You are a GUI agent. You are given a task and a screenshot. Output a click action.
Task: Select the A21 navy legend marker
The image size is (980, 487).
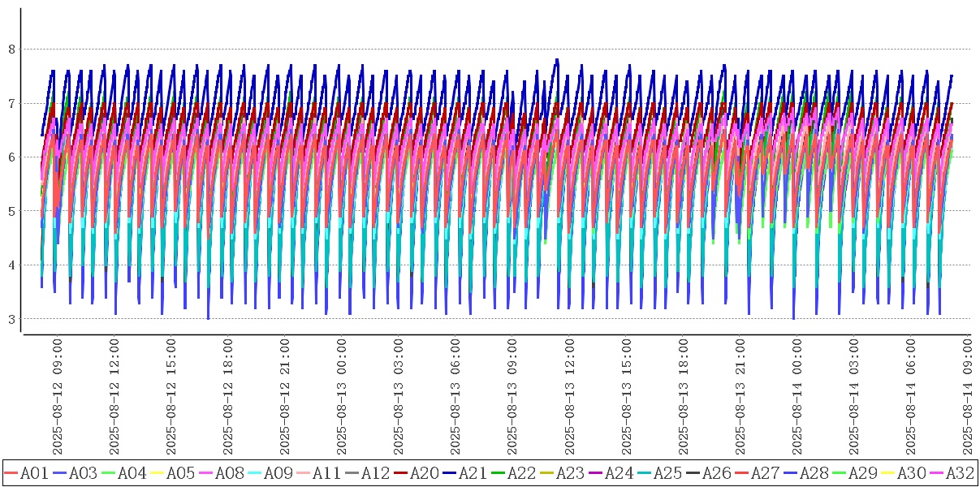449,472
